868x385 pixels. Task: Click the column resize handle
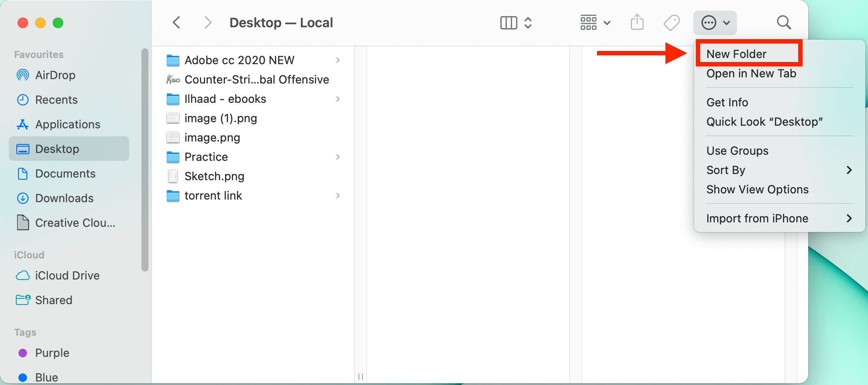tap(361, 376)
